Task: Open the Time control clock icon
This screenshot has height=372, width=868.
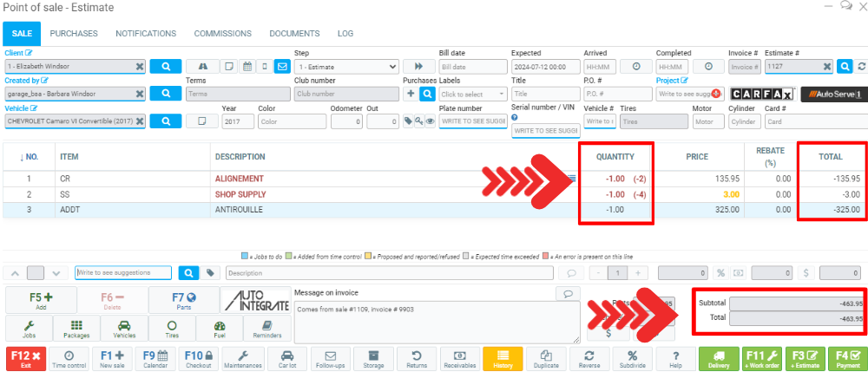Action: tap(69, 359)
